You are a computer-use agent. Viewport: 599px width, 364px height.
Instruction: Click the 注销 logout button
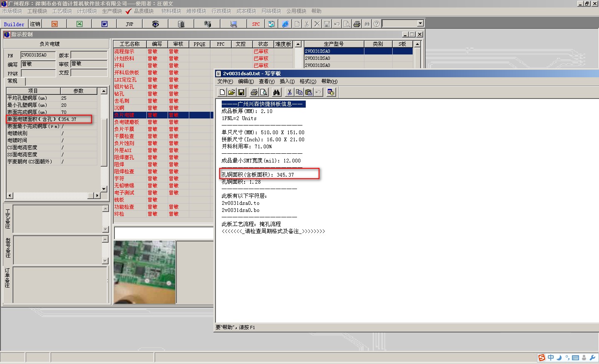tap(35, 24)
